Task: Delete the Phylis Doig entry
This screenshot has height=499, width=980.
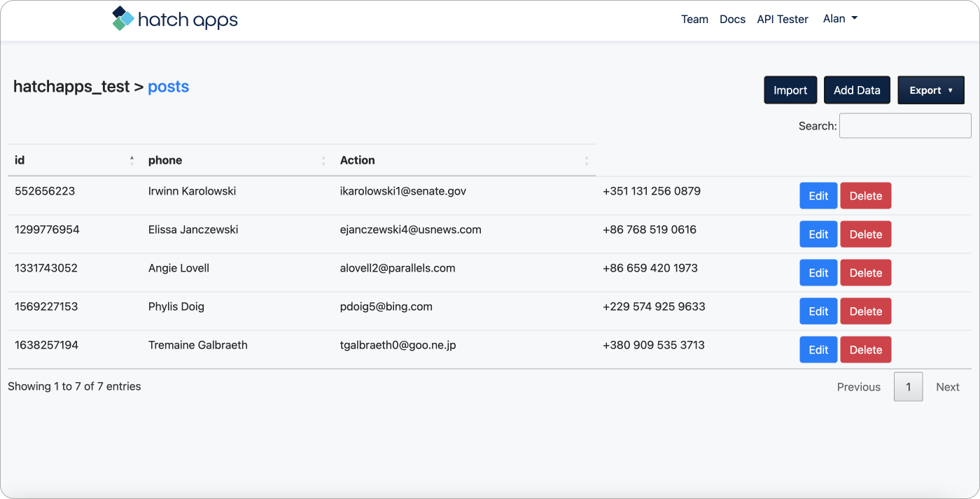Action: (865, 311)
